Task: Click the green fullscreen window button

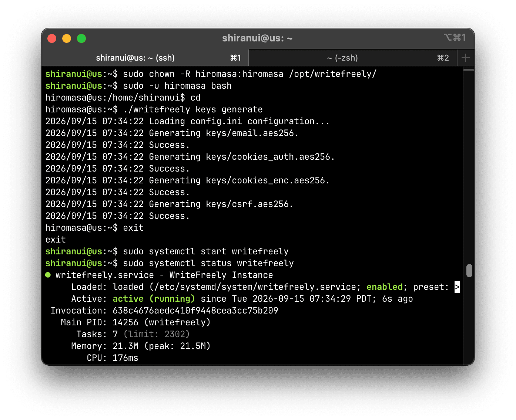Action: click(x=81, y=38)
